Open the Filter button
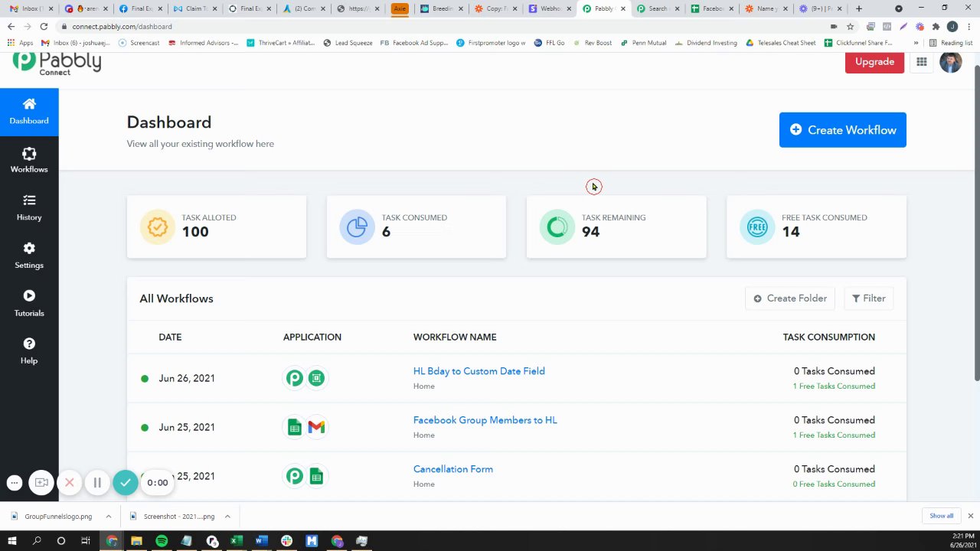 (868, 298)
